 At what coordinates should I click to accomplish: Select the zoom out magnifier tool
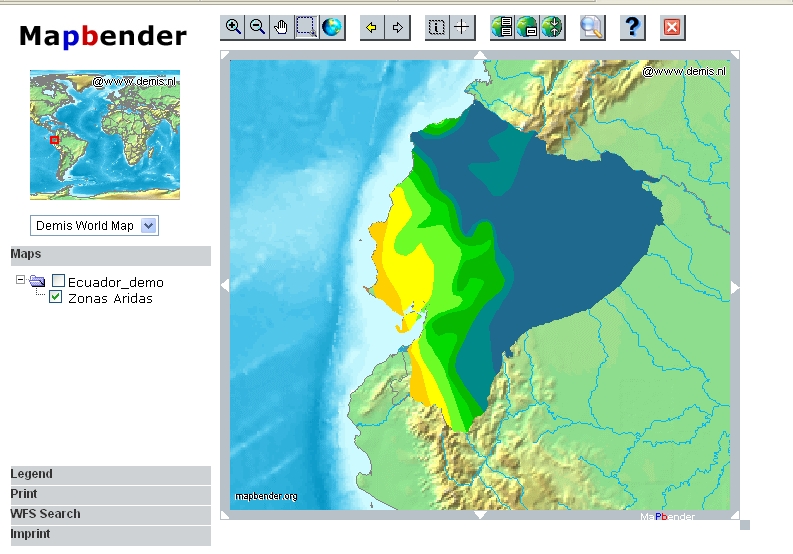tap(258, 27)
